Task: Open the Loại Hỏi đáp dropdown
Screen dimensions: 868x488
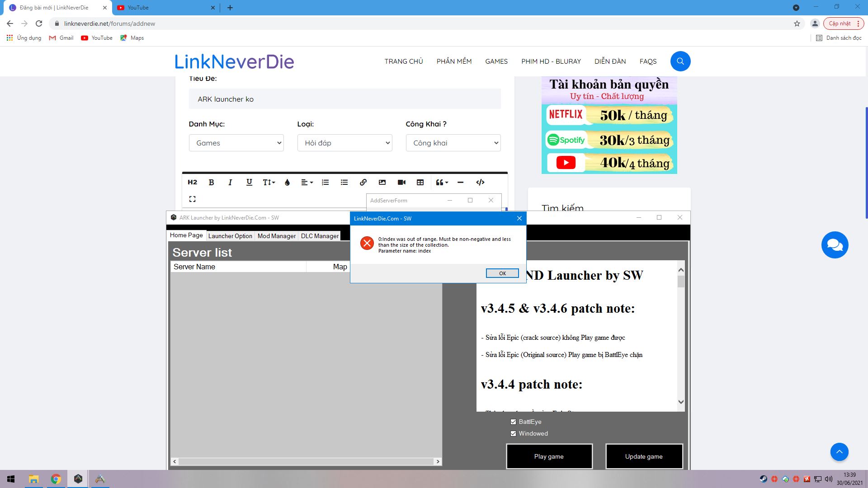Action: [344, 143]
